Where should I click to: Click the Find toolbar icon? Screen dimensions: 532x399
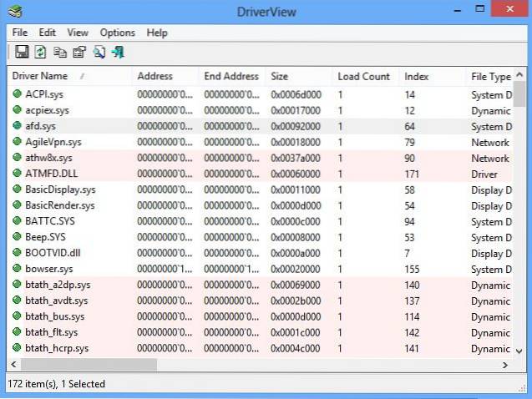pos(99,53)
